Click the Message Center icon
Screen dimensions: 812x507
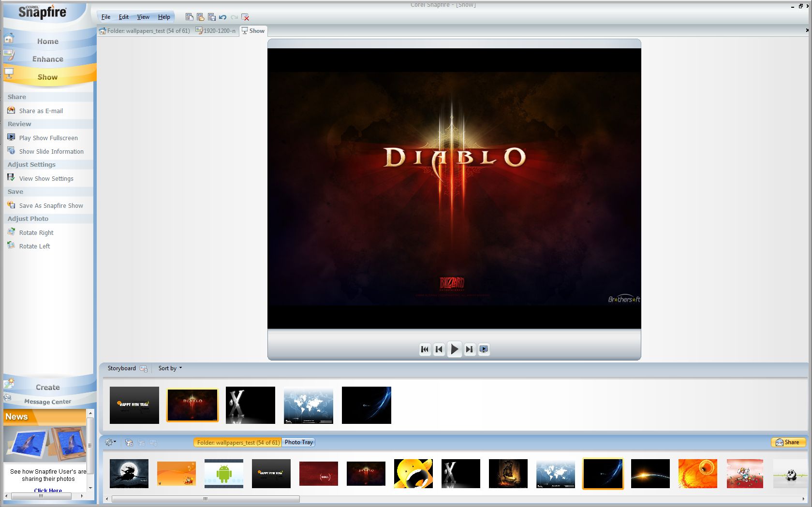pos(8,397)
